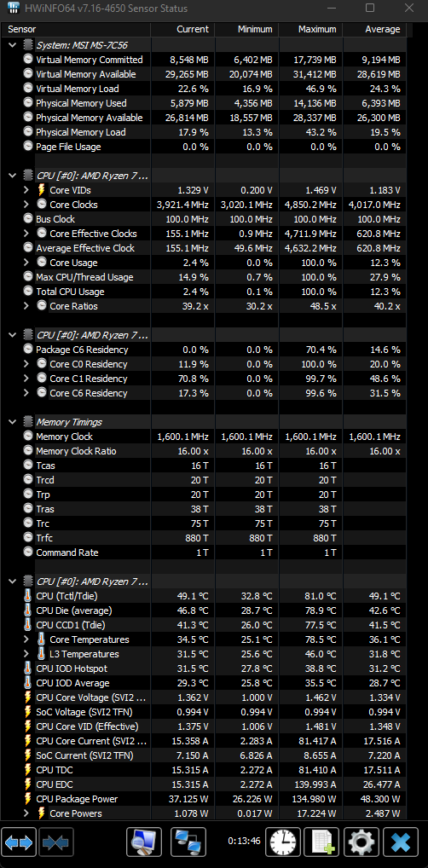Click the log file with plus icon
Screen dimensions: 428x868
click(322, 842)
